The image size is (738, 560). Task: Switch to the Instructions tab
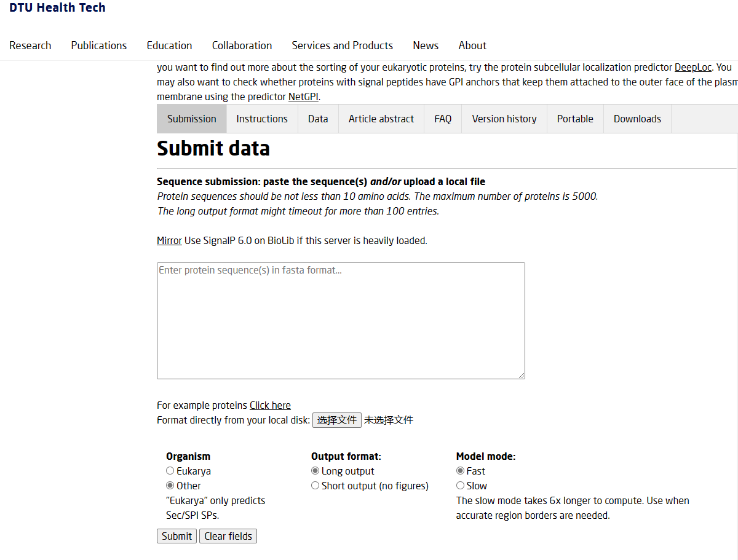[262, 119]
